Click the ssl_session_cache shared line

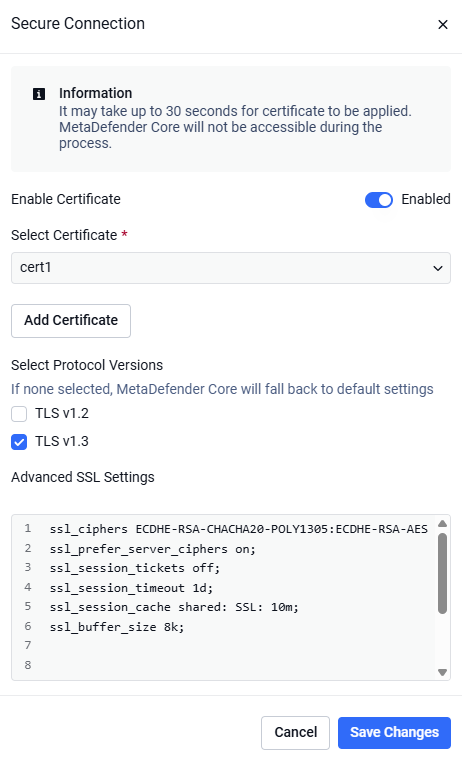click(174, 607)
